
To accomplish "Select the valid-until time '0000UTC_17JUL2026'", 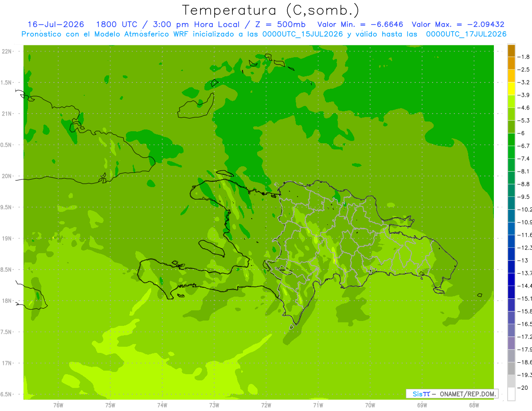I will coord(466,34).
